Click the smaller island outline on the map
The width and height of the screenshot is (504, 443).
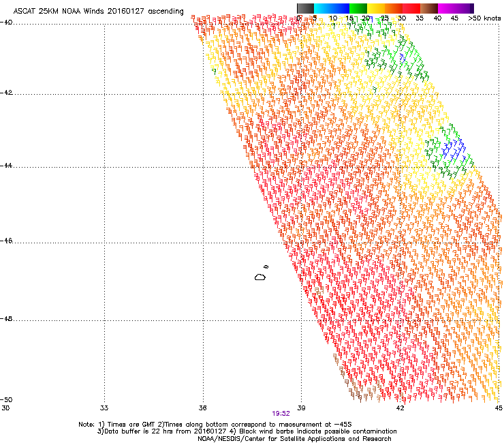[266, 266]
